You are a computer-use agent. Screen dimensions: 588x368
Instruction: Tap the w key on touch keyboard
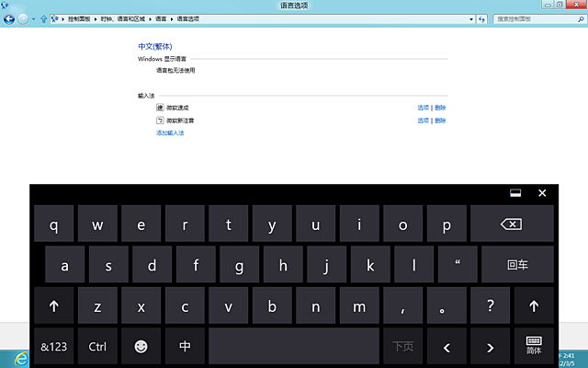pos(97,224)
